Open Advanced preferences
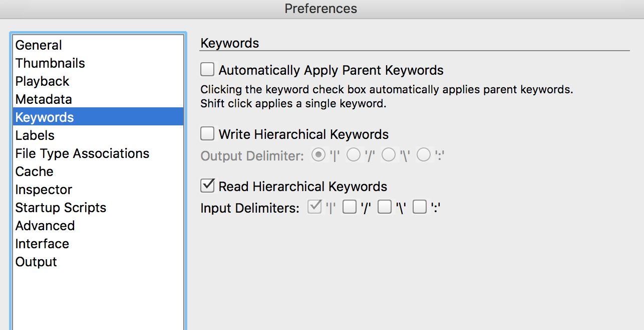This screenshot has width=644, height=330. [x=98, y=226]
